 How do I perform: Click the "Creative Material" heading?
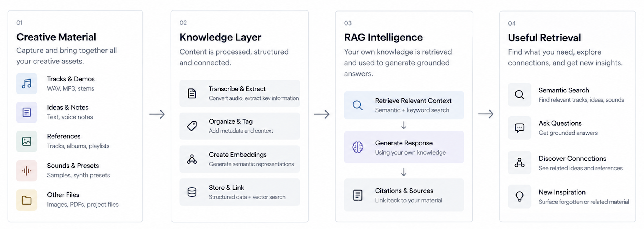(56, 37)
